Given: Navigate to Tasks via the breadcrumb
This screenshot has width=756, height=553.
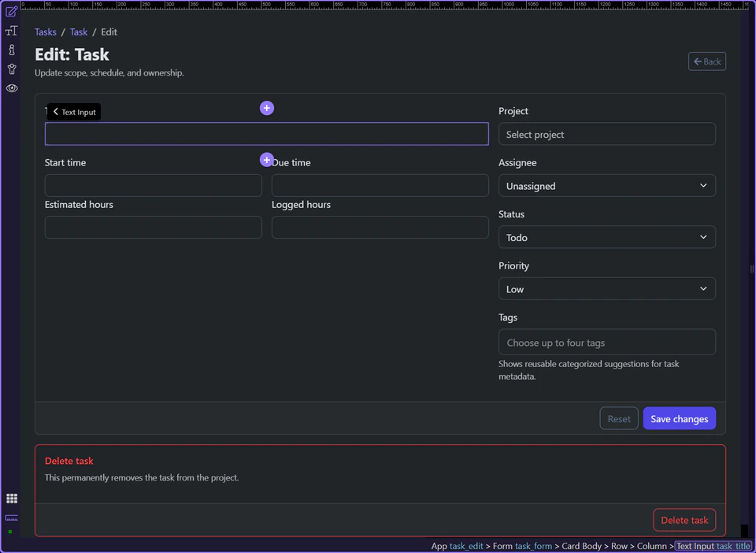Looking at the screenshot, I should click(x=45, y=32).
